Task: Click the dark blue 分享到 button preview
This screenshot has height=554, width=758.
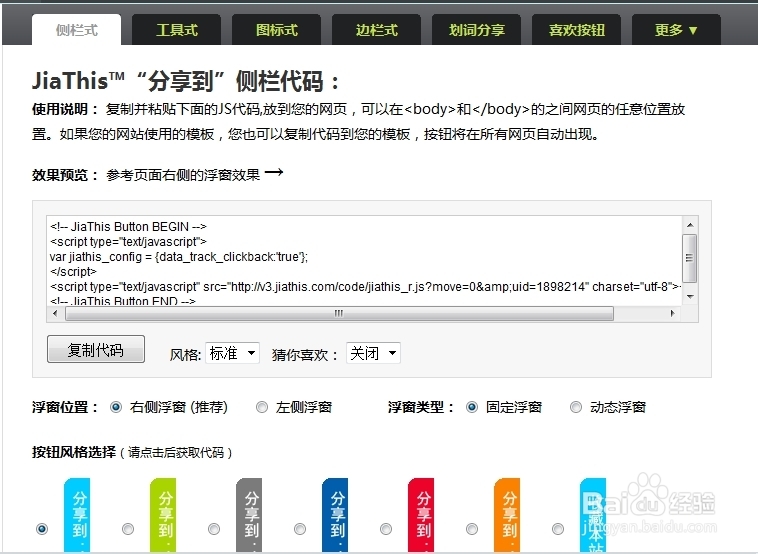Action: pyautogui.click(x=335, y=515)
